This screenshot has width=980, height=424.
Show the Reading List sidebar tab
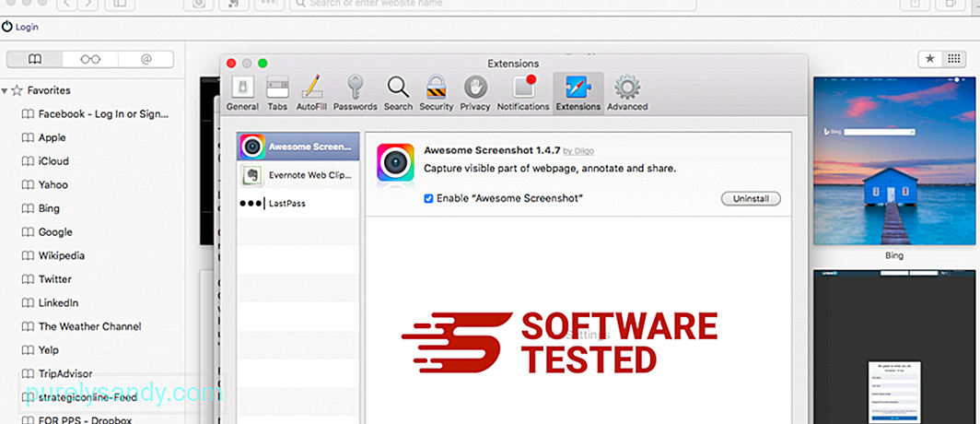(90, 59)
